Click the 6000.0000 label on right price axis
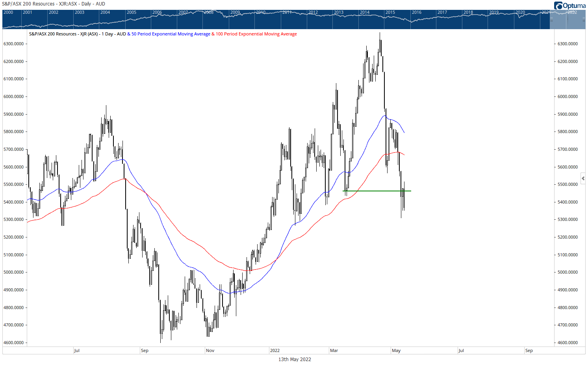The height and width of the screenshot is (367, 588). 568,96
